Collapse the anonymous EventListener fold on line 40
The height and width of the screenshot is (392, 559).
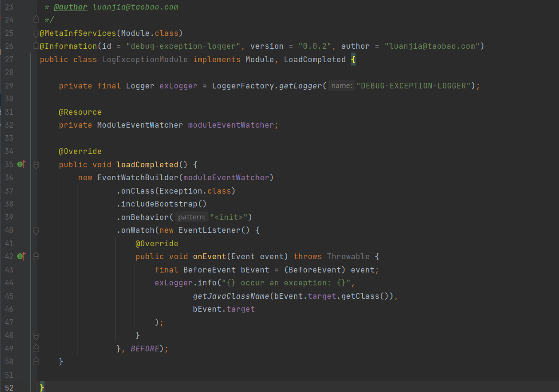click(x=36, y=230)
